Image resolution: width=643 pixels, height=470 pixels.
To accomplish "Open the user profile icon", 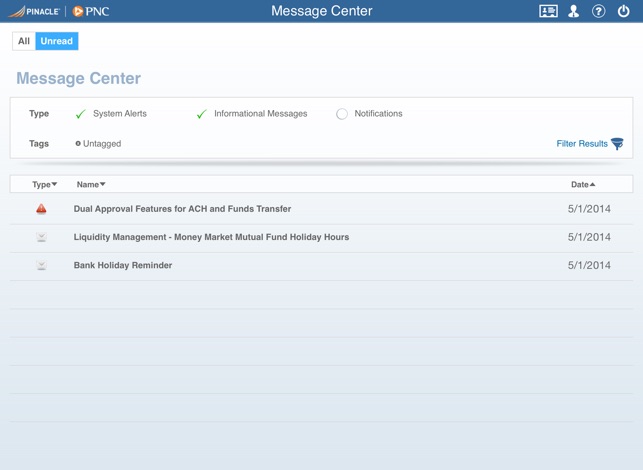I will point(574,11).
